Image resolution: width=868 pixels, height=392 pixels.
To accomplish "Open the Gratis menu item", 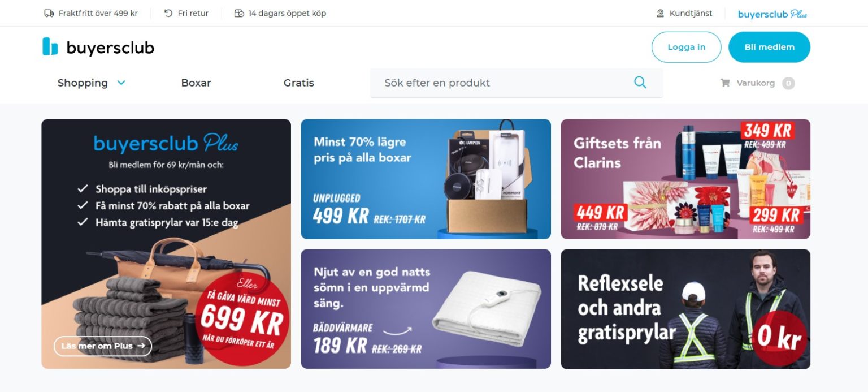I will [x=298, y=83].
